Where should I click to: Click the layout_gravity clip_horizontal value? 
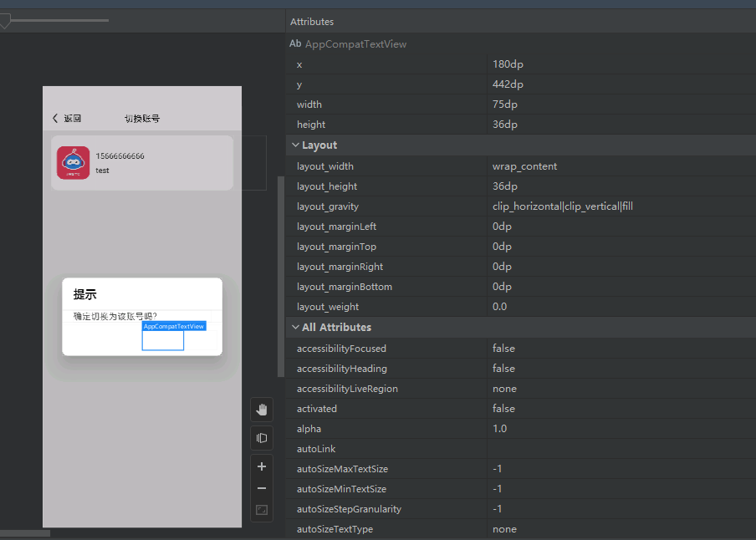coord(563,206)
